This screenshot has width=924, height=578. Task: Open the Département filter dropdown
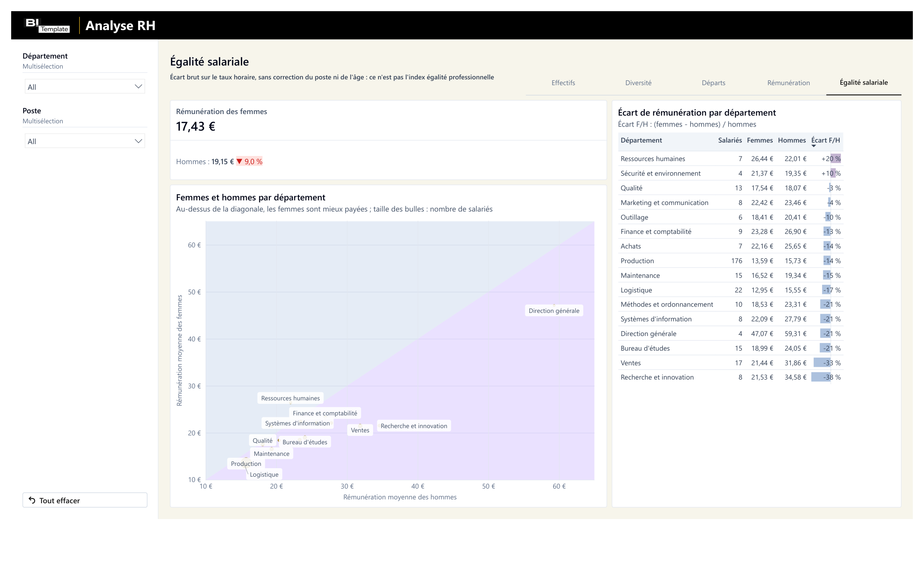click(85, 87)
